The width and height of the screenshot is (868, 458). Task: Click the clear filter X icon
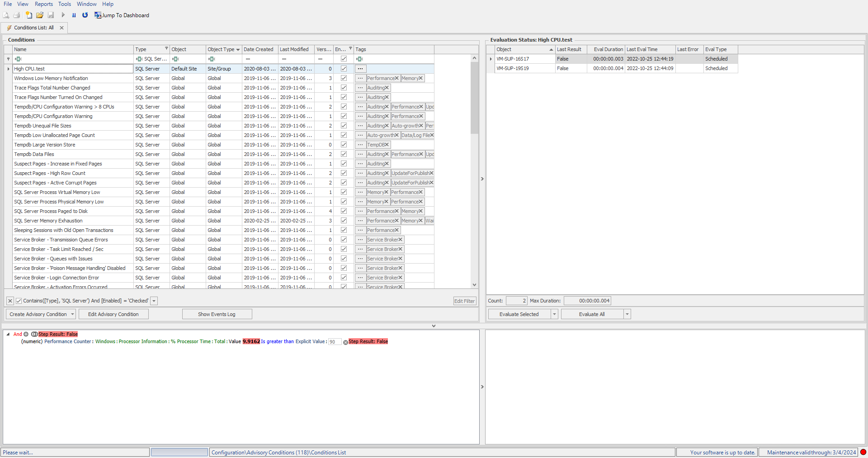10,301
